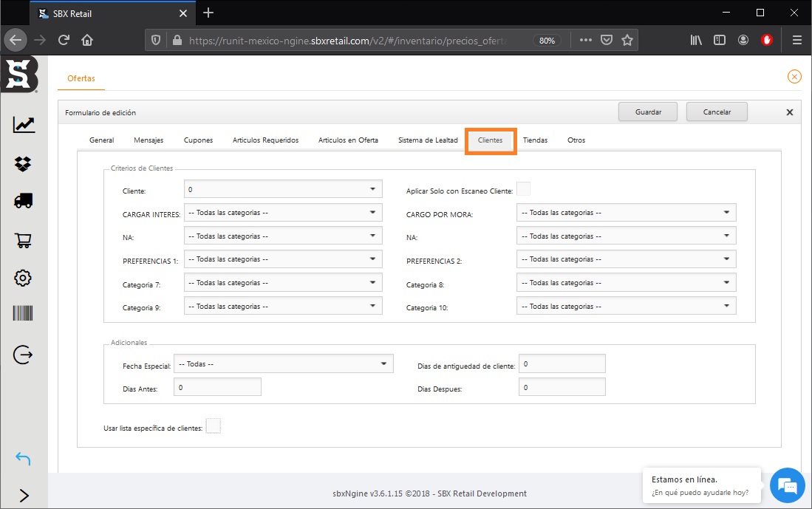Open the live chat bubble icon
The width and height of the screenshot is (812, 509).
[x=788, y=485]
